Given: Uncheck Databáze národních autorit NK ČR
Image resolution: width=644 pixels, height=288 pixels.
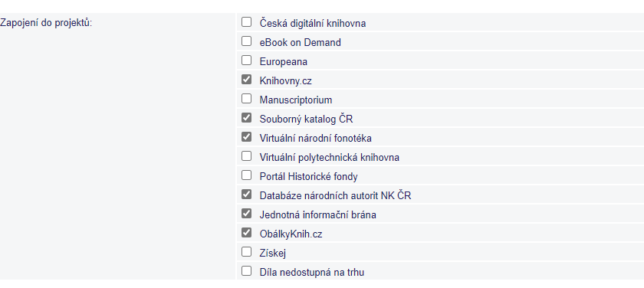Looking at the screenshot, I should (246, 195).
